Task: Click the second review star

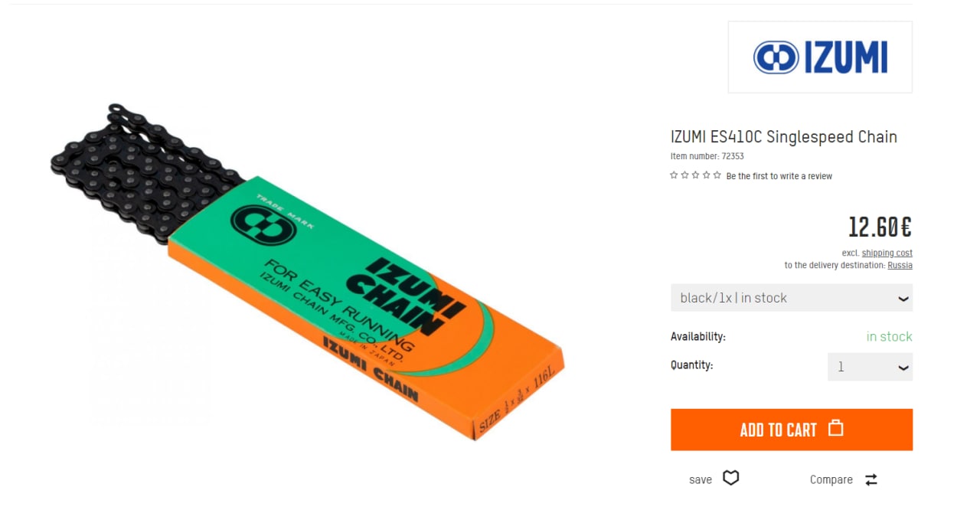Action: (x=684, y=175)
